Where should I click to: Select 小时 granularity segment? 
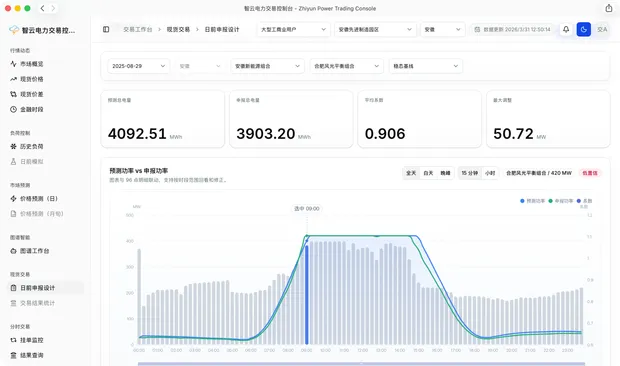pos(490,173)
